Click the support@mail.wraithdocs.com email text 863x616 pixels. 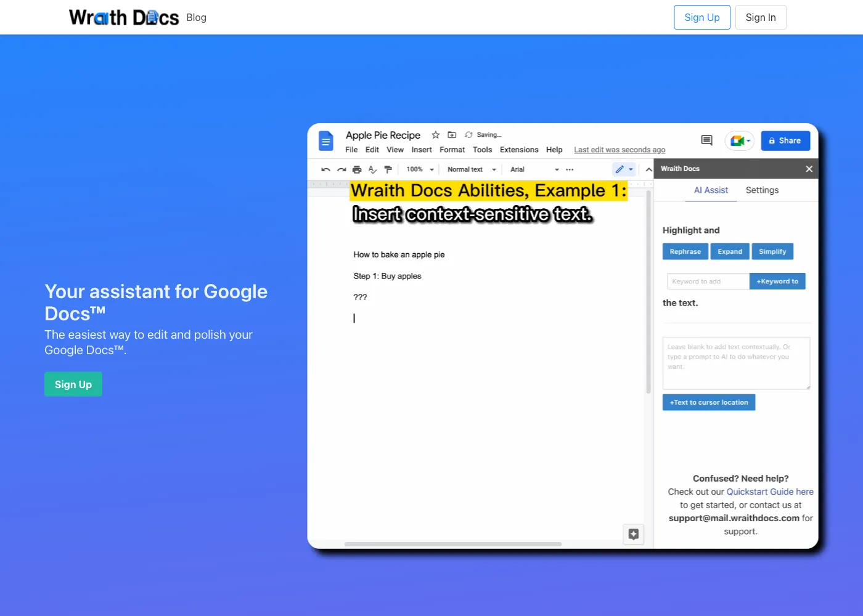tap(734, 518)
